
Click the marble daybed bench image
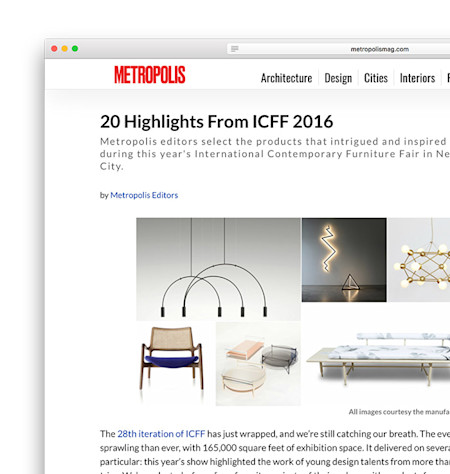(x=378, y=360)
